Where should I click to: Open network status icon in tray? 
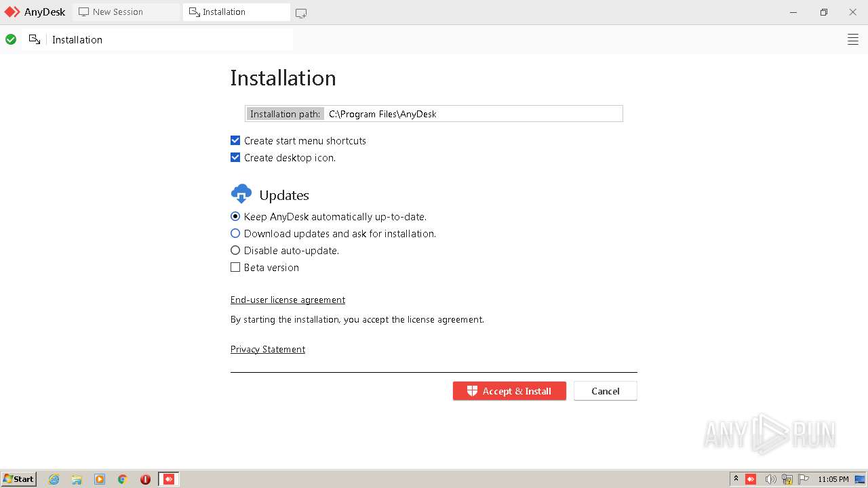(x=787, y=479)
